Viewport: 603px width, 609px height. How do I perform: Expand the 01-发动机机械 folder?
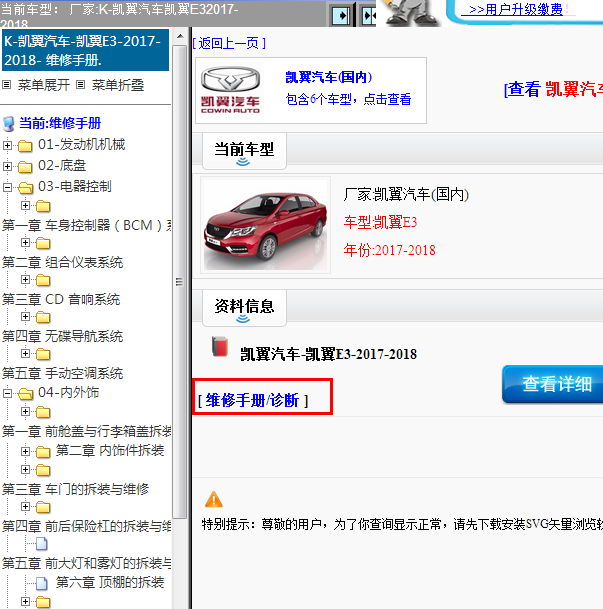pyautogui.click(x=7, y=145)
